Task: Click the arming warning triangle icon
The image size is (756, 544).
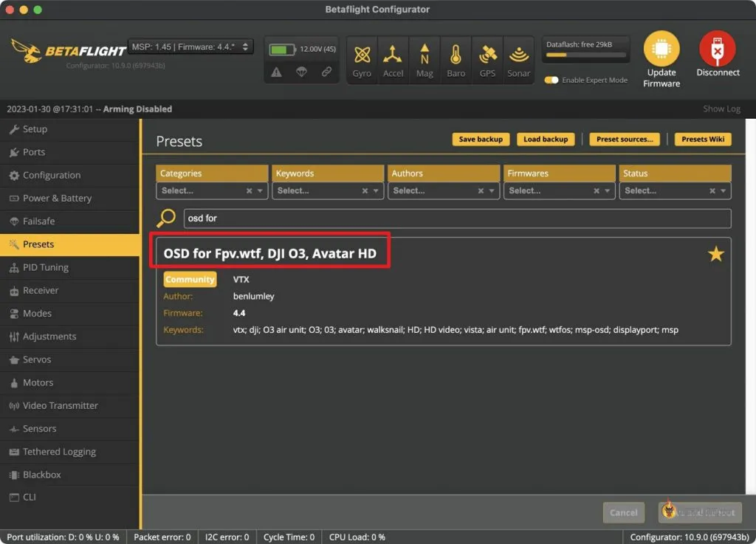Action: 276,72
